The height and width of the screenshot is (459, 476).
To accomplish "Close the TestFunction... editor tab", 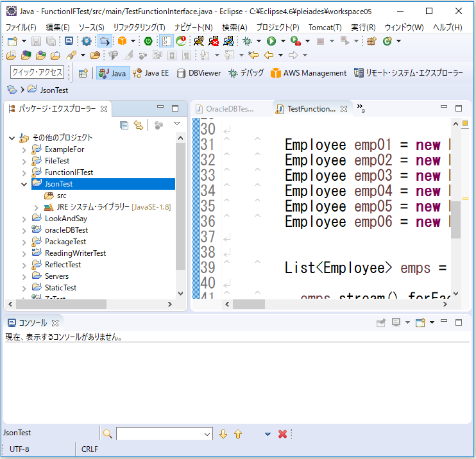I will click(344, 109).
